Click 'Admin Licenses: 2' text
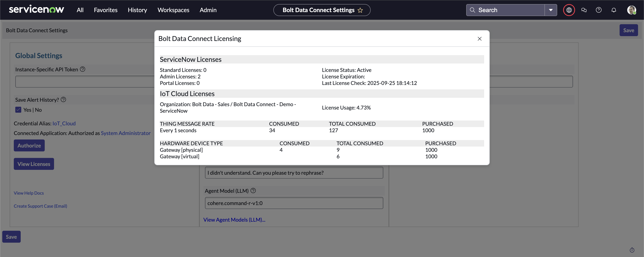Image resolution: width=644 pixels, height=257 pixels. [x=180, y=76]
